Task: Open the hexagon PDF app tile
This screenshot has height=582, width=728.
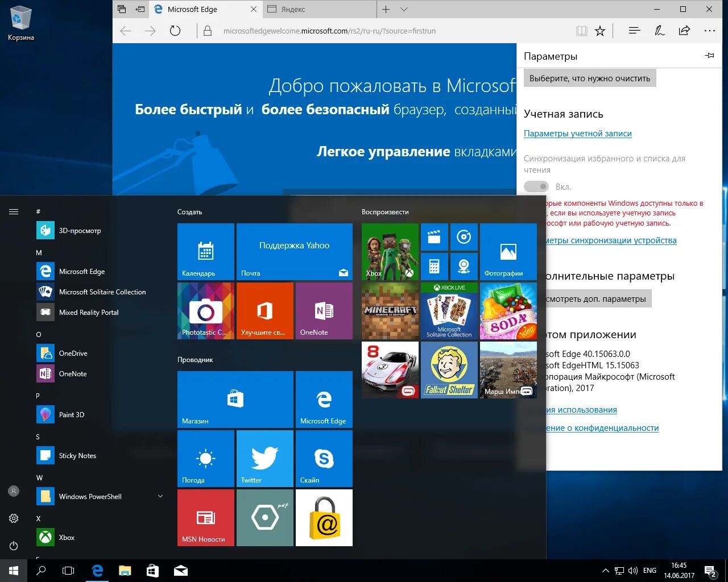Action: pyautogui.click(x=265, y=517)
